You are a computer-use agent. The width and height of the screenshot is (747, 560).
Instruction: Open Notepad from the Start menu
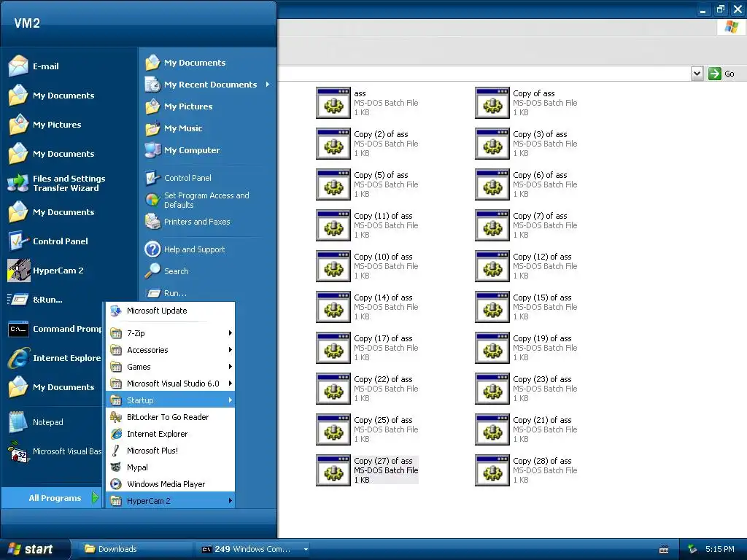35,422
